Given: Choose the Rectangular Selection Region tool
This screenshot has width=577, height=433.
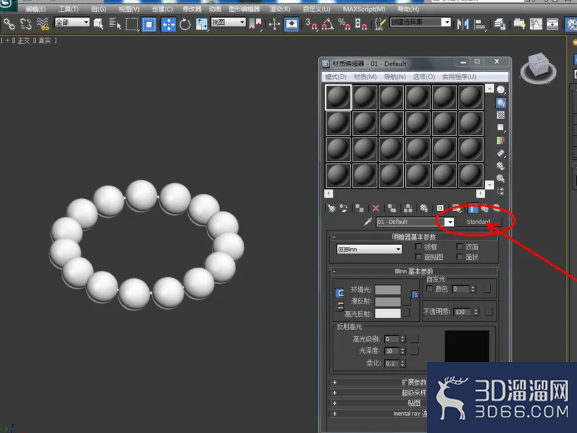Looking at the screenshot, I should 132,24.
